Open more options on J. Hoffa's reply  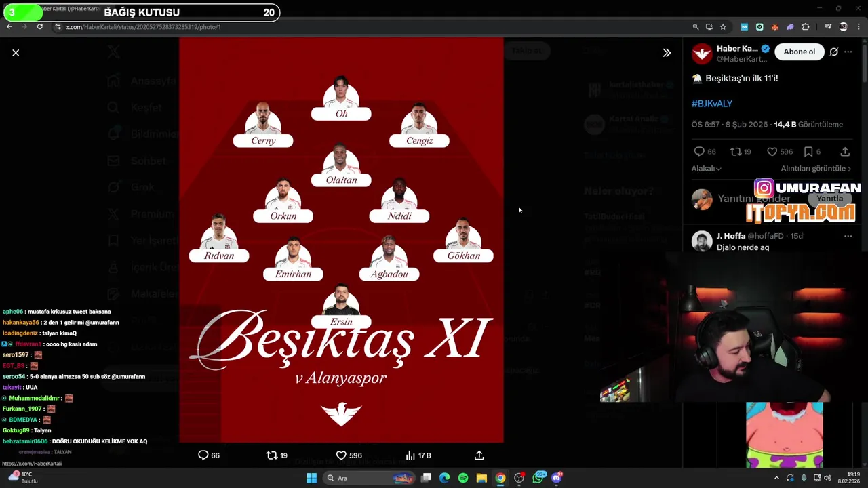tap(848, 236)
